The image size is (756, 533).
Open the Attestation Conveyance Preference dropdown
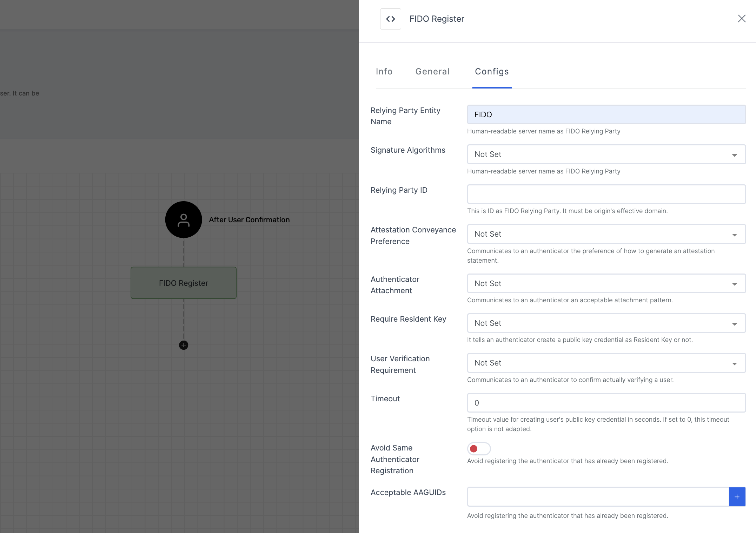[606, 234]
